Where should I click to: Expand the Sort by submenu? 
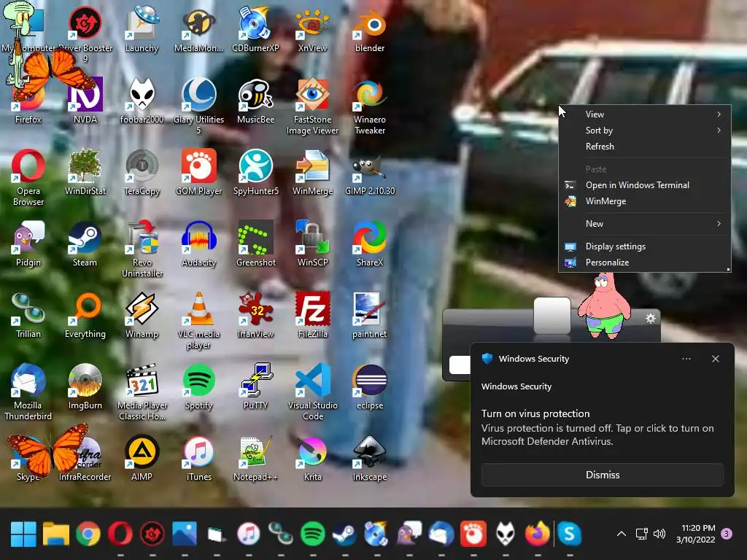[x=645, y=131]
